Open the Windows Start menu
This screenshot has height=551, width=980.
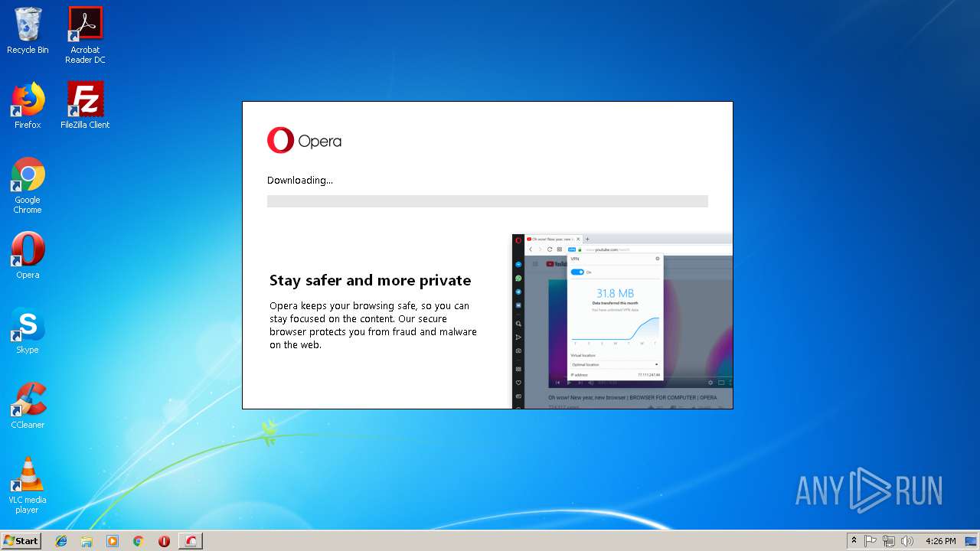tap(21, 540)
